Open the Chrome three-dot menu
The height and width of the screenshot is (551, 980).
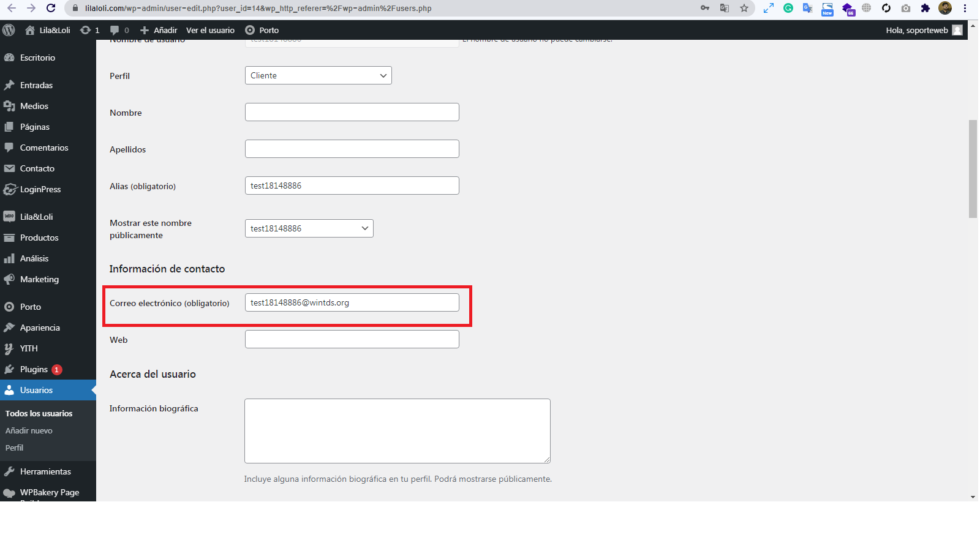coord(965,8)
